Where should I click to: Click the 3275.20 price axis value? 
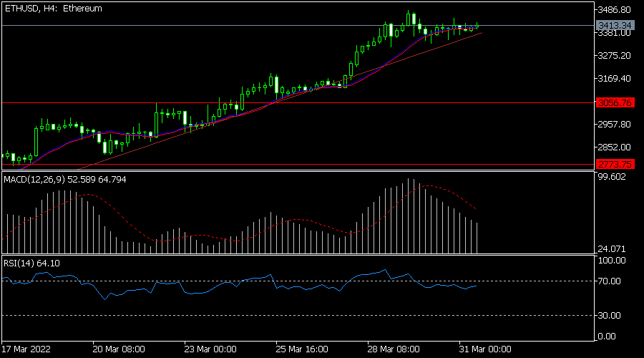[615, 55]
